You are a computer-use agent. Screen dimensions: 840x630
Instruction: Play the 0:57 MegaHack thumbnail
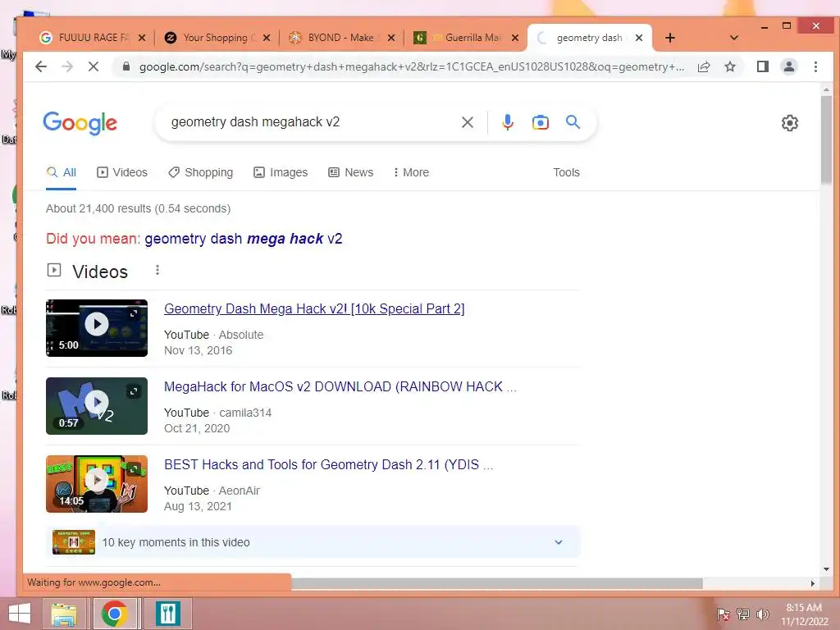coord(97,406)
